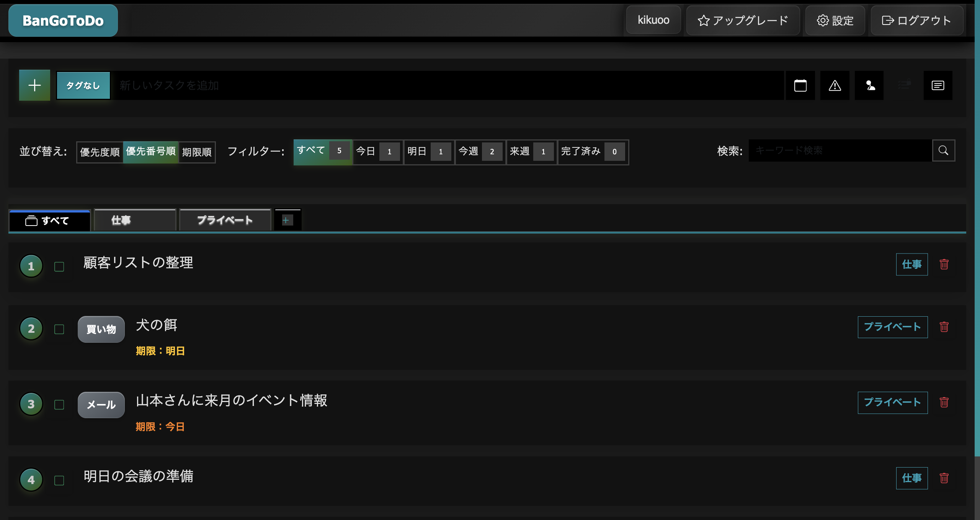Mark 犬の餌 as complete
This screenshot has height=520, width=980.
[x=59, y=329]
